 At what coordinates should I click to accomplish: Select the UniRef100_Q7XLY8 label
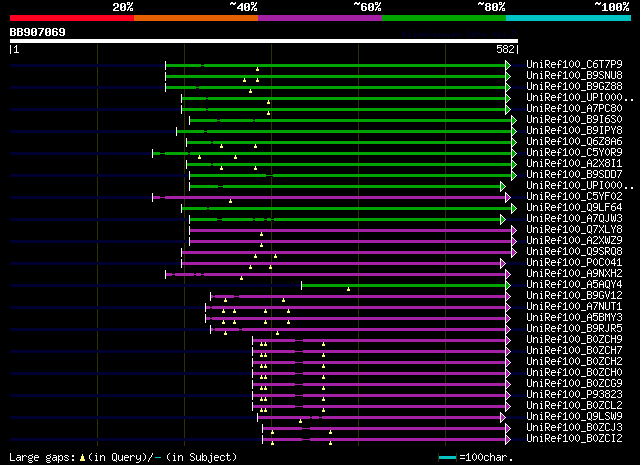coord(574,229)
